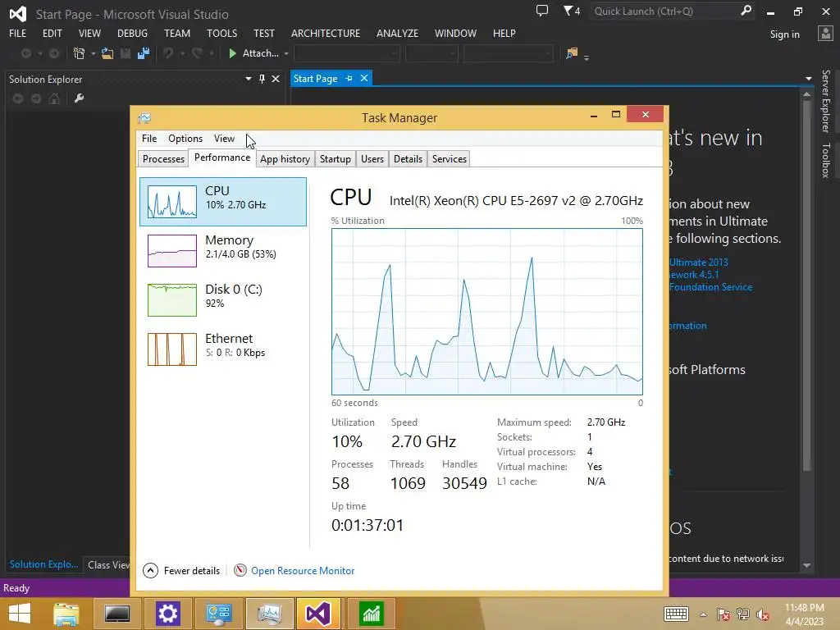840x630 pixels.
Task: Switch to Processes tab in Task Manager
Action: pyautogui.click(x=163, y=159)
